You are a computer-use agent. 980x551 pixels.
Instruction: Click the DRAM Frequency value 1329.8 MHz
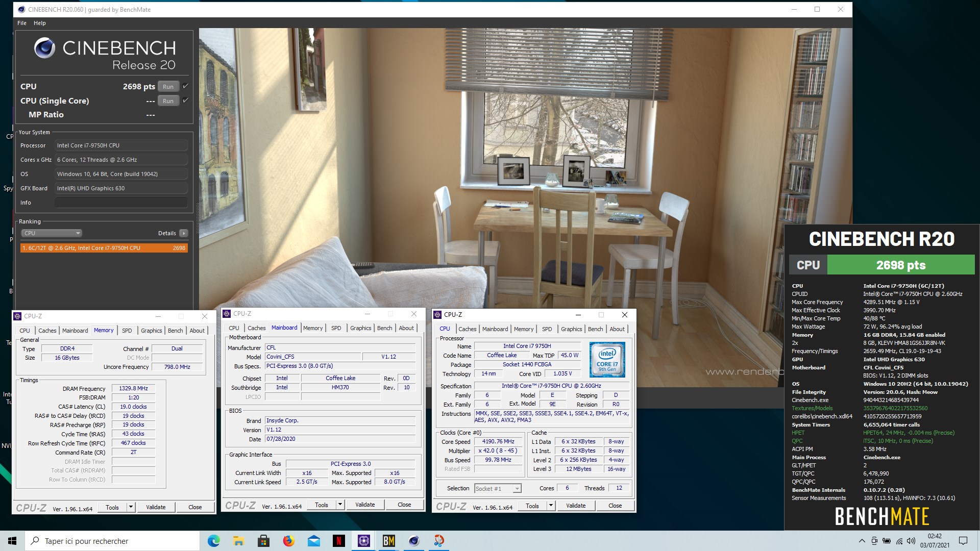pyautogui.click(x=133, y=389)
